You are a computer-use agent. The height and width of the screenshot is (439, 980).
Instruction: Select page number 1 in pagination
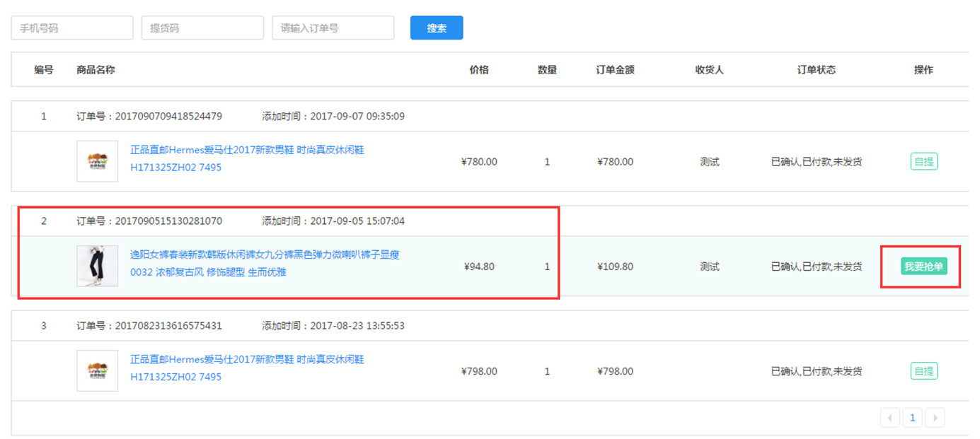(x=913, y=418)
